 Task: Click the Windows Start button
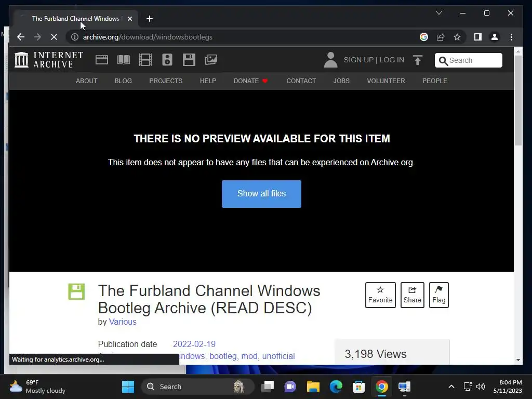[x=128, y=387]
